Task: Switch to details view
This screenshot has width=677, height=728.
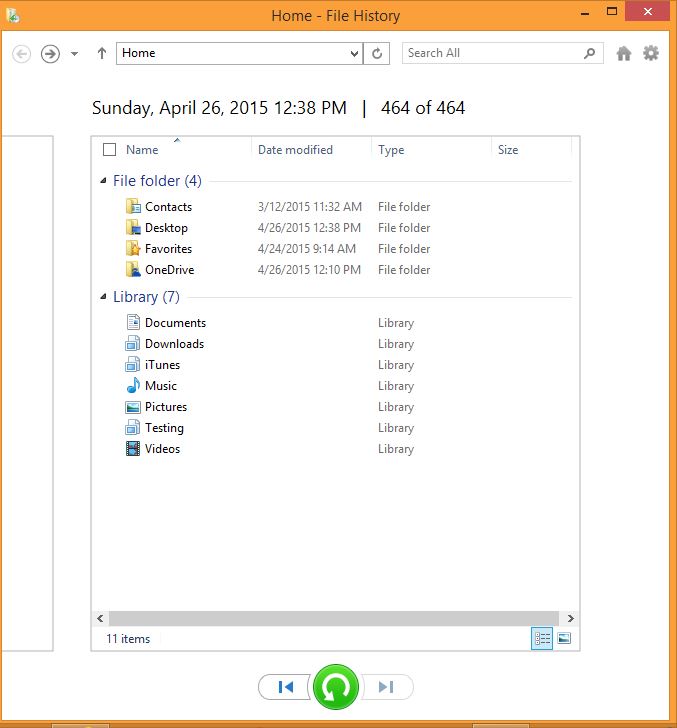Action: (x=541, y=638)
